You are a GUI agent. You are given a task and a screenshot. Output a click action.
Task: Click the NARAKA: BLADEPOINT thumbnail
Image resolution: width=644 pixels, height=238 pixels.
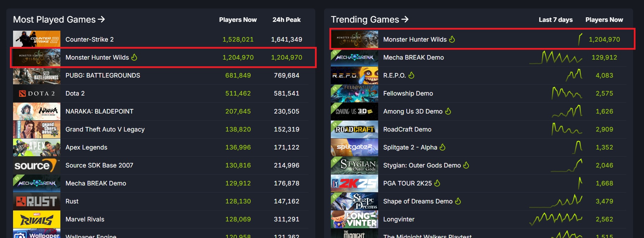(x=37, y=111)
